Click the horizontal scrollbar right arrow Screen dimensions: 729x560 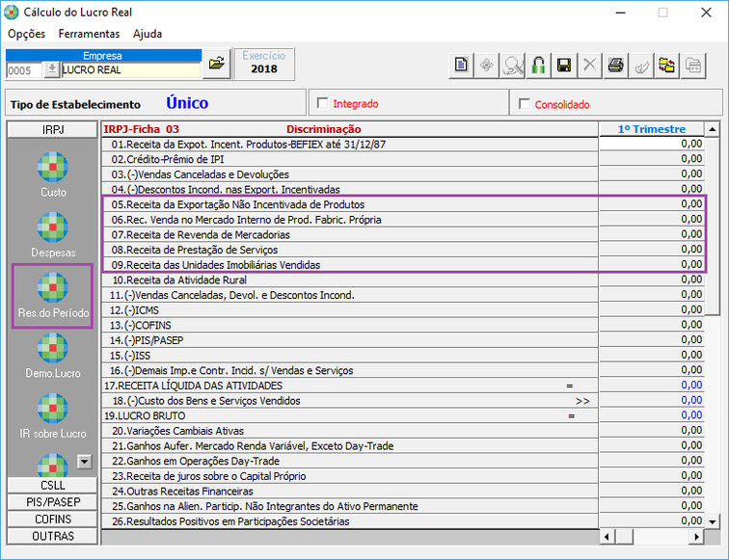(696, 537)
